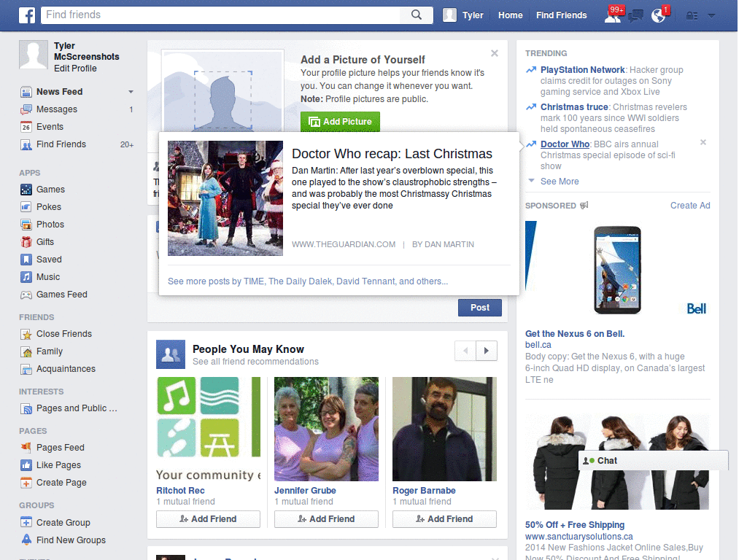The width and height of the screenshot is (747, 560).
Task: Open the account settings dropdown arrow
Action: (x=711, y=16)
